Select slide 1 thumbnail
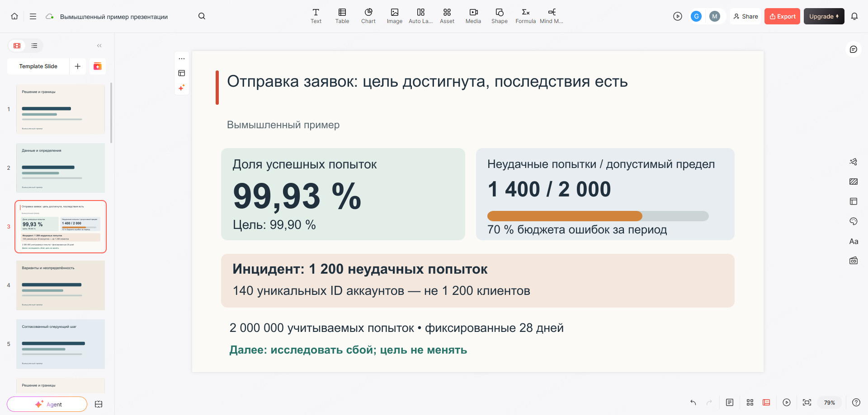 [x=61, y=109]
